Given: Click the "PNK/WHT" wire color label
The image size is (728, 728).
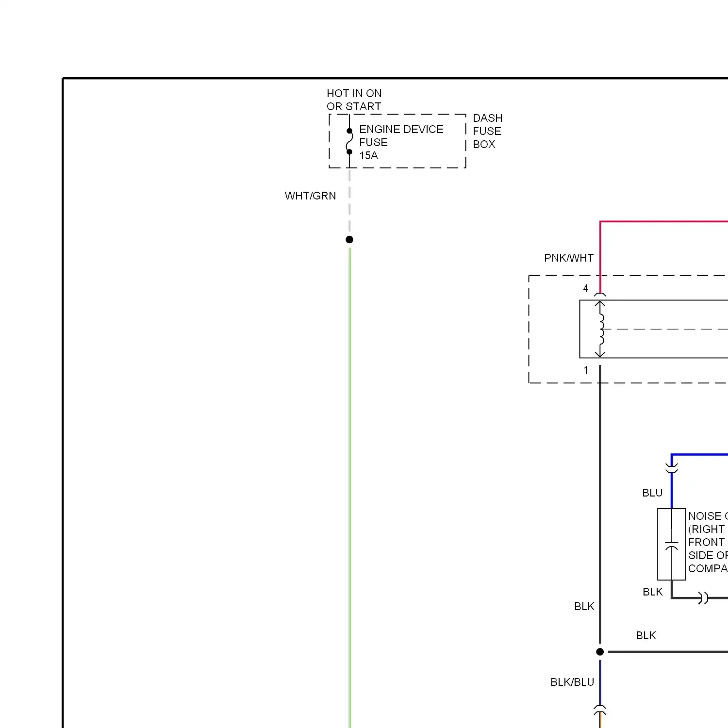Looking at the screenshot, I should point(569,258).
